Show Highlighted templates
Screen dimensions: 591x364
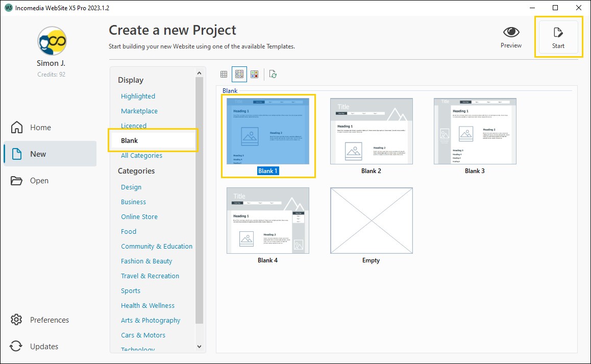[x=138, y=96]
